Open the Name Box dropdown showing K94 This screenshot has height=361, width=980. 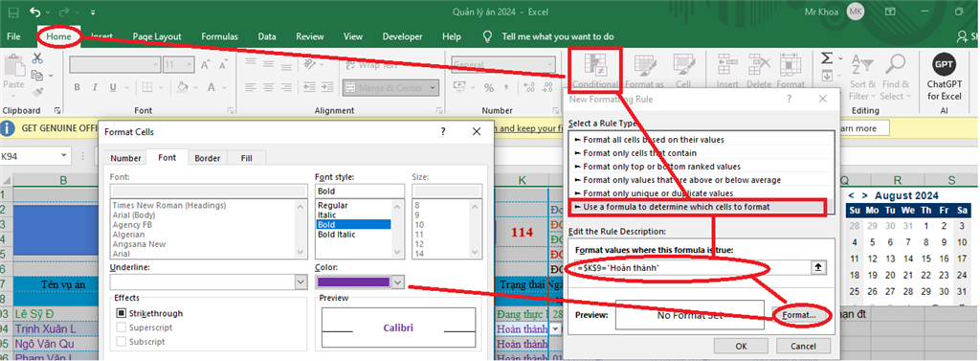click(64, 156)
